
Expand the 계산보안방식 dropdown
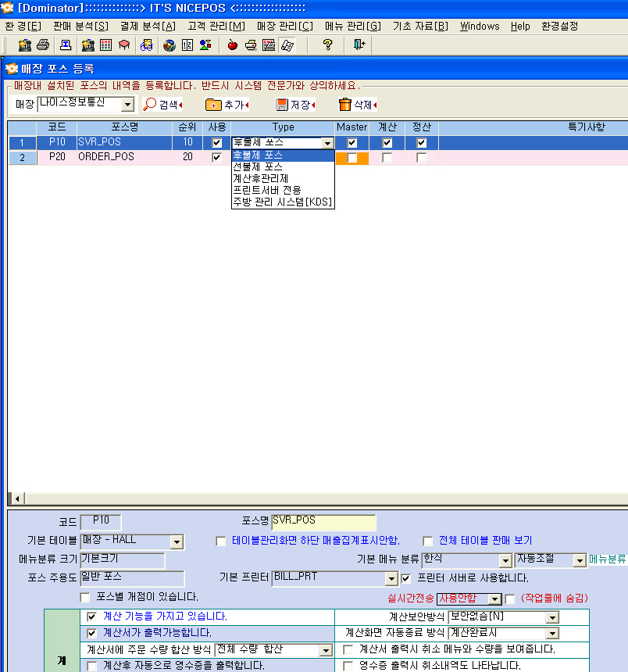[552, 617]
